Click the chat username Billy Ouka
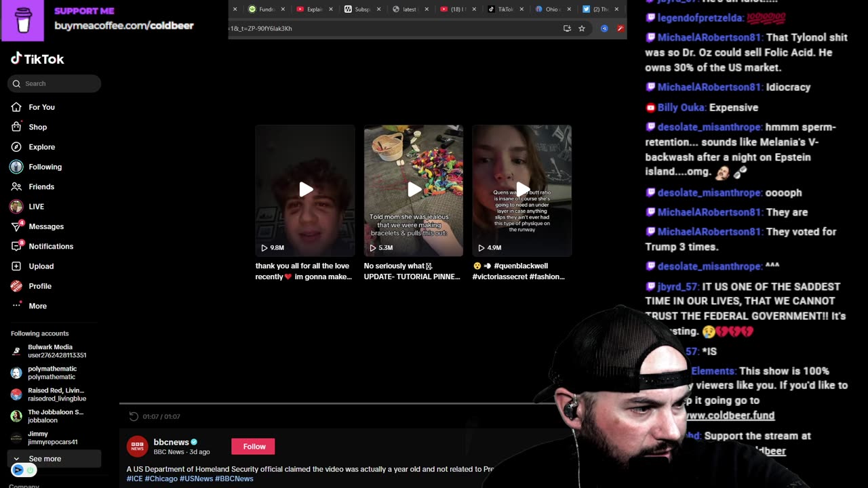 pyautogui.click(x=682, y=107)
